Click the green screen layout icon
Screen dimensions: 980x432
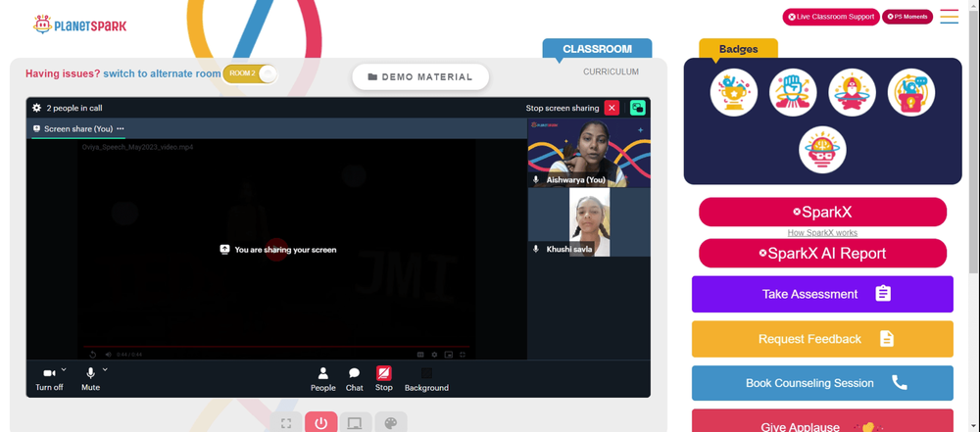pyautogui.click(x=638, y=108)
